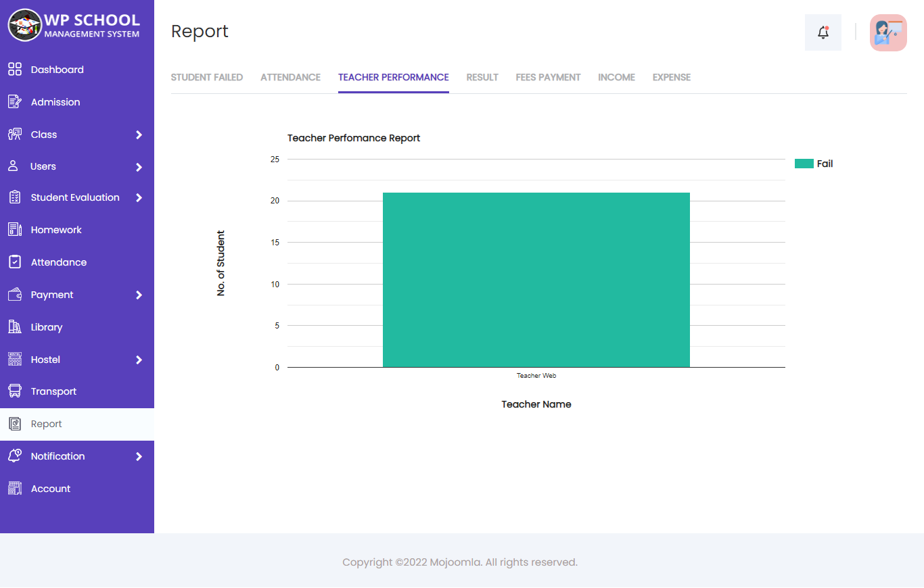The width and height of the screenshot is (924, 588).
Task: Click the Notification bell icon in sidebar
Action: [x=15, y=456]
